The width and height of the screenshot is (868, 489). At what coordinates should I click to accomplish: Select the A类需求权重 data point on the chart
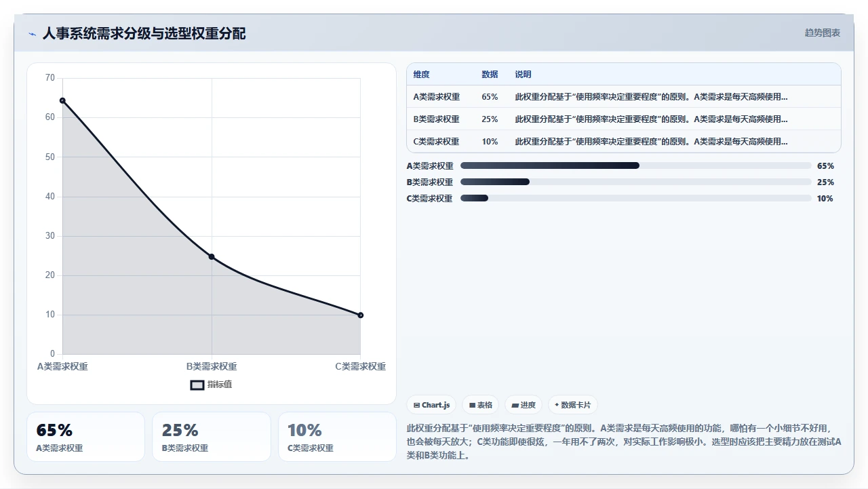click(x=62, y=100)
